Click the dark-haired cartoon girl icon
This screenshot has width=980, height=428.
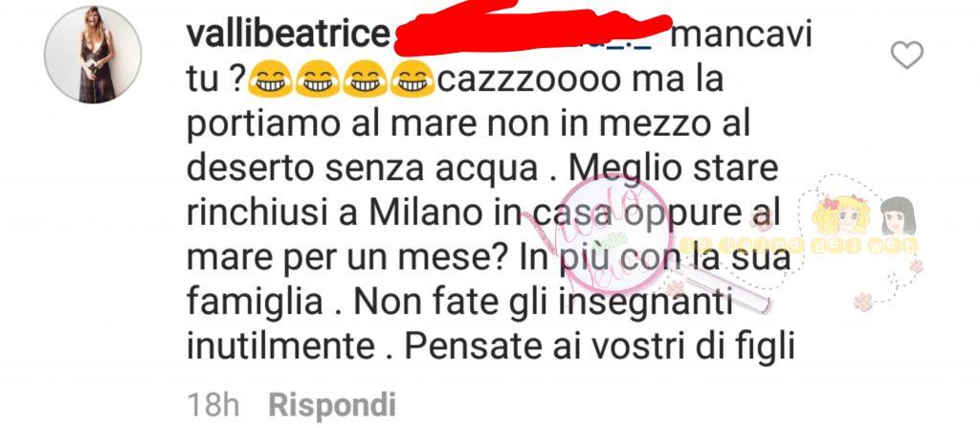coord(898,215)
